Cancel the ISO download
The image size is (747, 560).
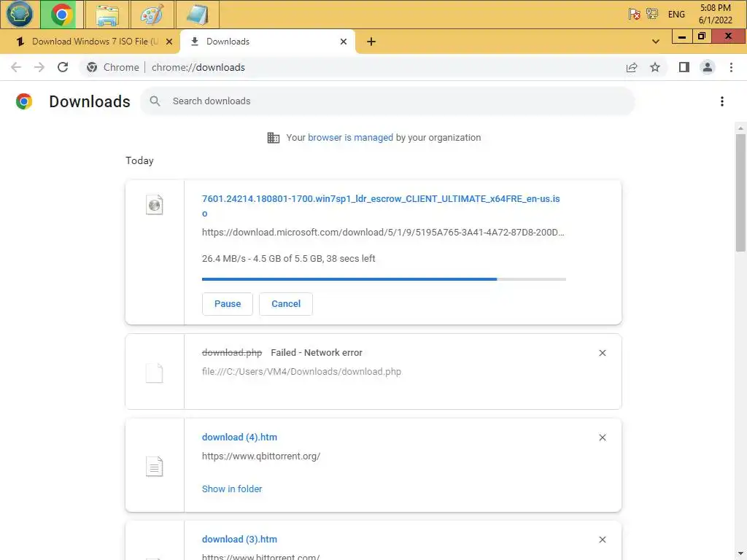click(x=286, y=304)
